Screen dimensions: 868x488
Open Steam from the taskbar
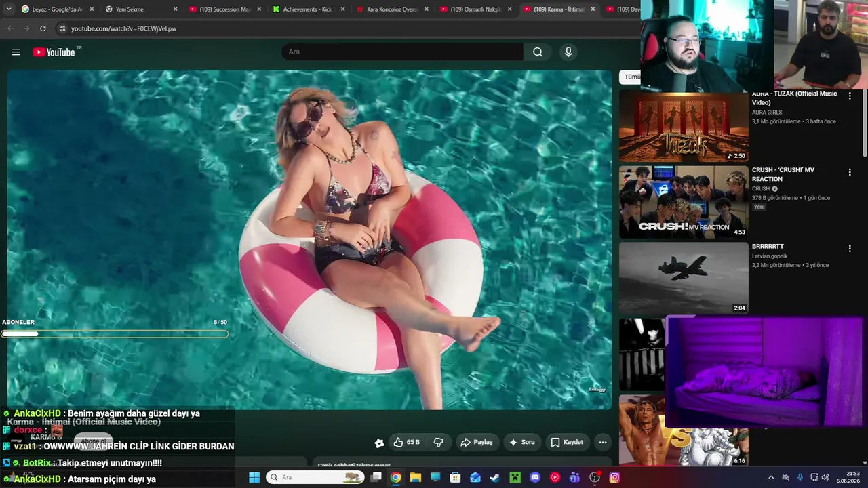[495, 477]
